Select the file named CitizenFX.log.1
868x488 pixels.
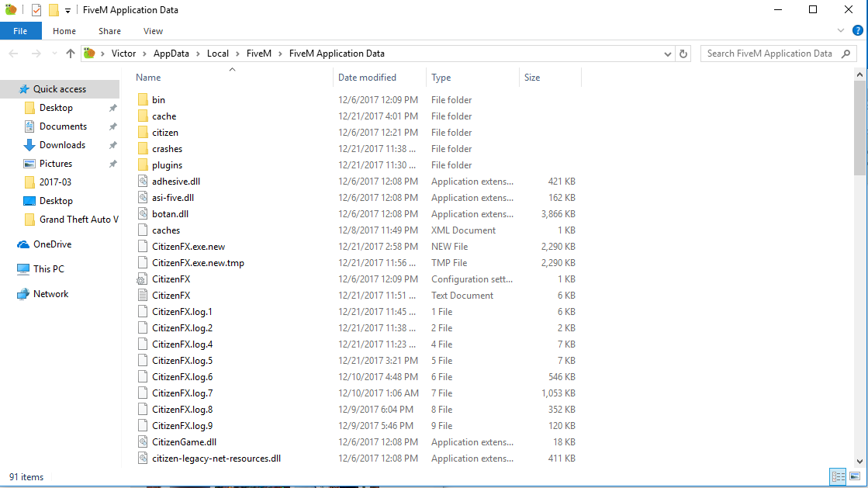[182, 312]
